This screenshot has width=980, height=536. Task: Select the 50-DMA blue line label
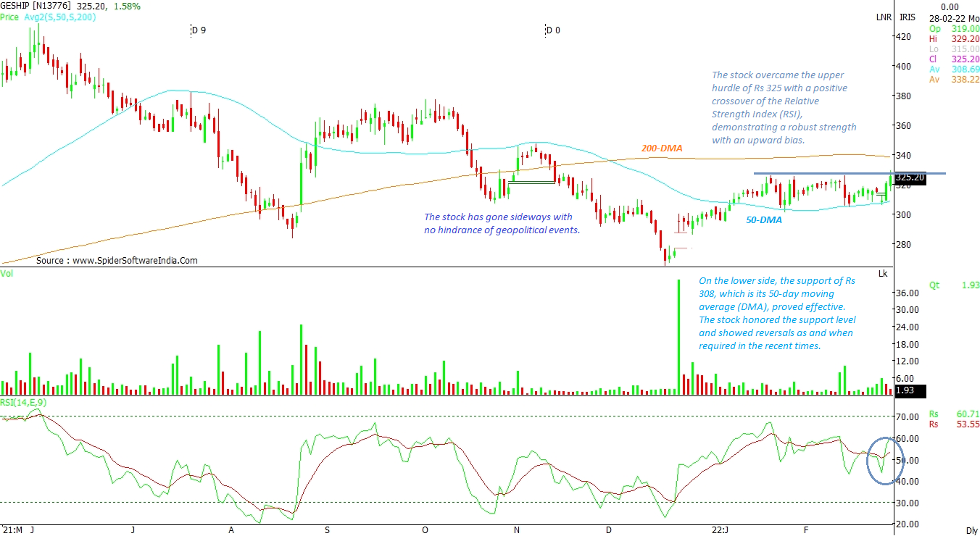tap(764, 219)
